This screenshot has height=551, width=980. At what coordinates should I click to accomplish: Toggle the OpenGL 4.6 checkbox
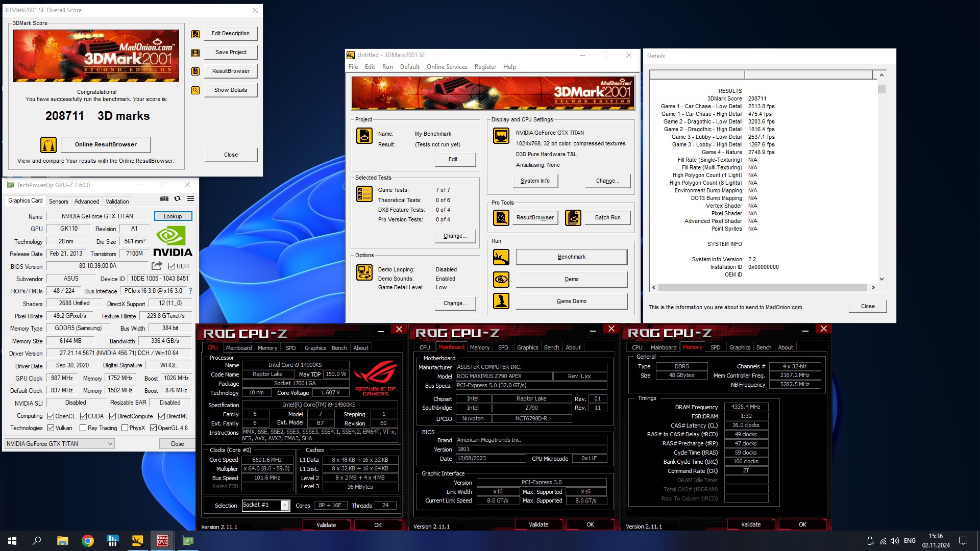click(x=153, y=428)
